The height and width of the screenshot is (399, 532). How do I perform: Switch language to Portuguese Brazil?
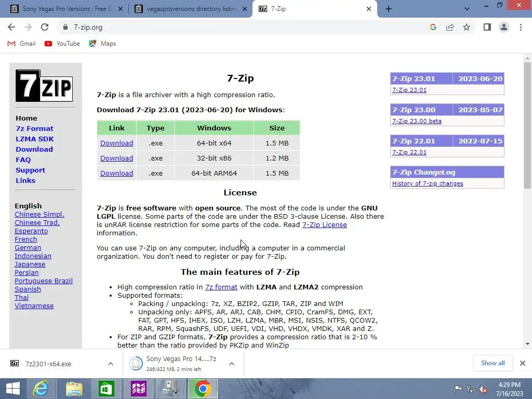coord(44,281)
